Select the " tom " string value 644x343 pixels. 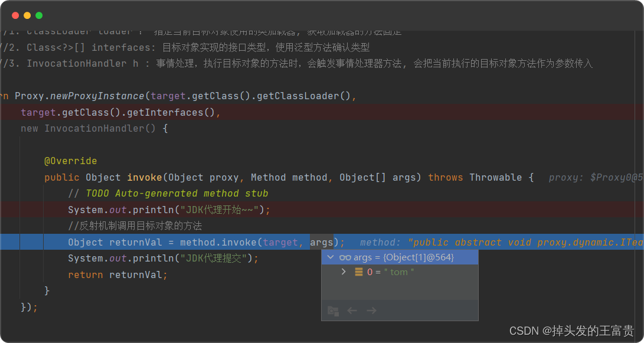tap(398, 272)
